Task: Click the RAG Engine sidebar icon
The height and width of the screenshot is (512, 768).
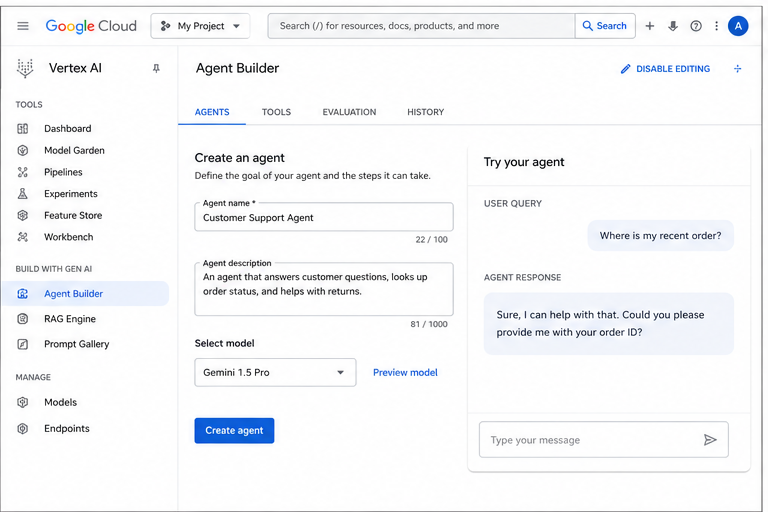Action: coord(23,319)
